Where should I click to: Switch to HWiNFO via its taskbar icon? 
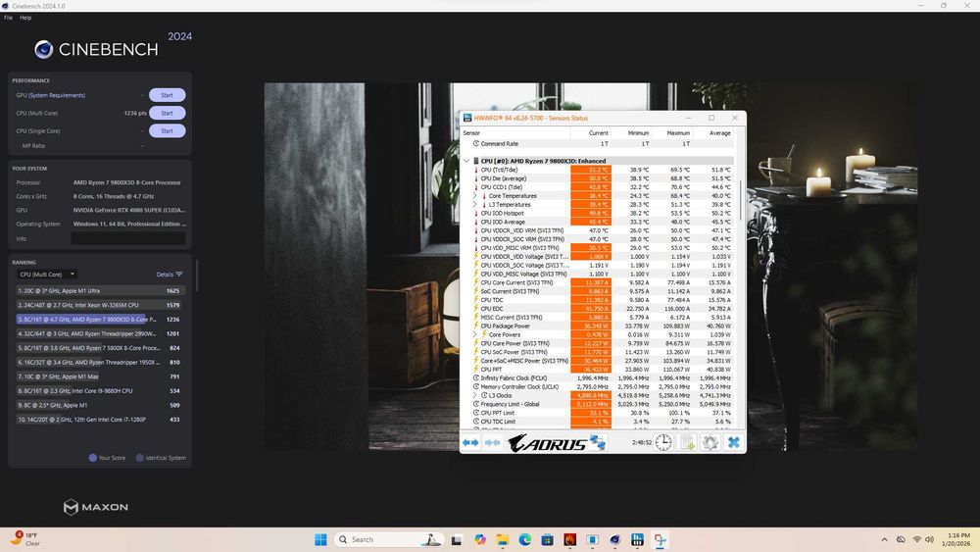[638, 539]
